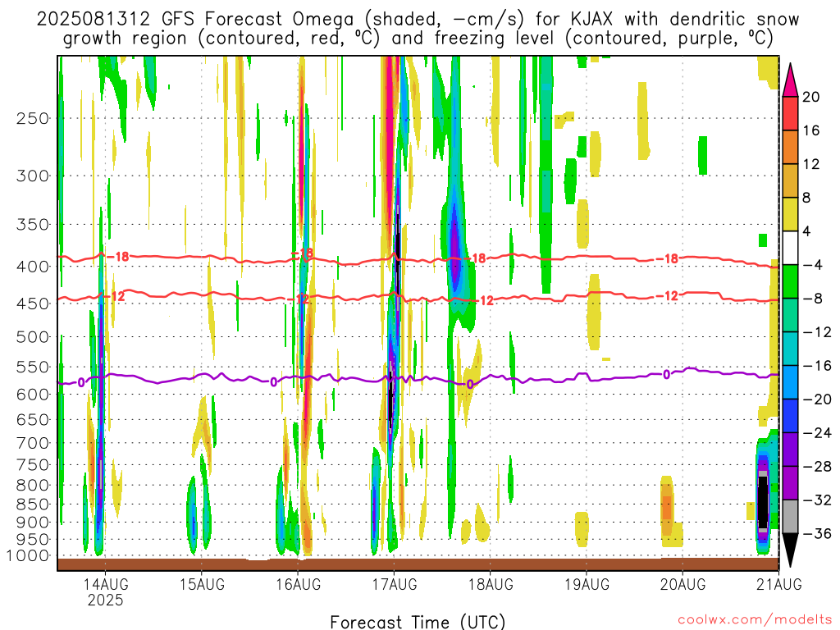This screenshot has height=630, width=840.
Task: Click the Forecast Time (UTC) axis label
Action: point(418,622)
